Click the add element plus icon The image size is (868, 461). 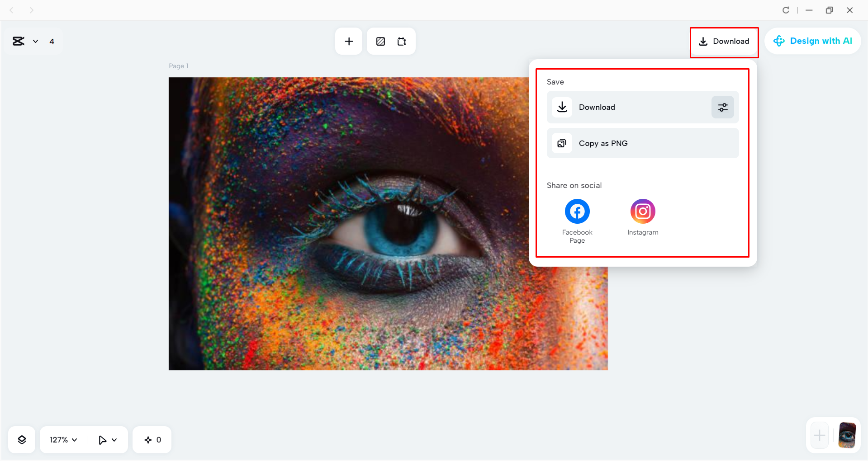[348, 41]
